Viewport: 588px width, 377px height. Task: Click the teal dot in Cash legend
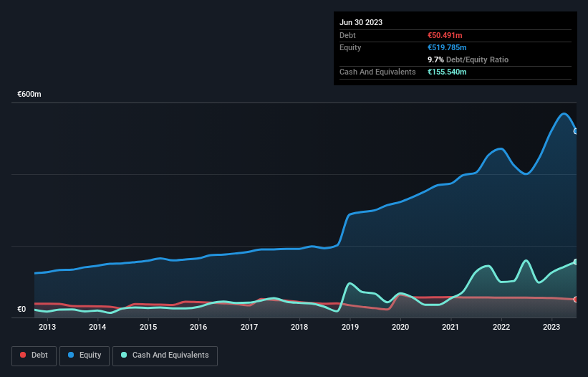[x=124, y=355]
